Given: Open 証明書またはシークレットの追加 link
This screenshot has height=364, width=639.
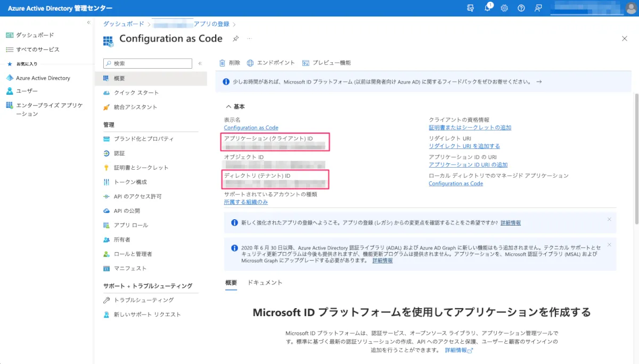Looking at the screenshot, I should pyautogui.click(x=470, y=127).
